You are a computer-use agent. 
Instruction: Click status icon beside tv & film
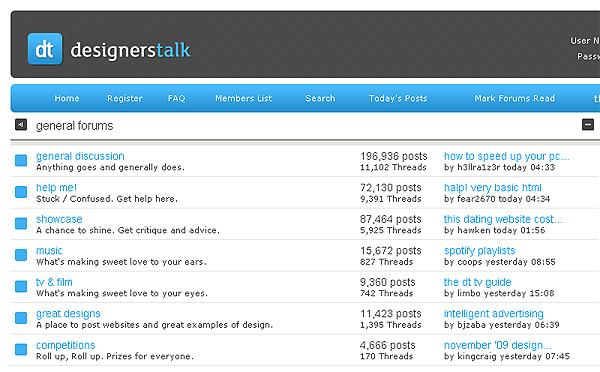(x=21, y=286)
